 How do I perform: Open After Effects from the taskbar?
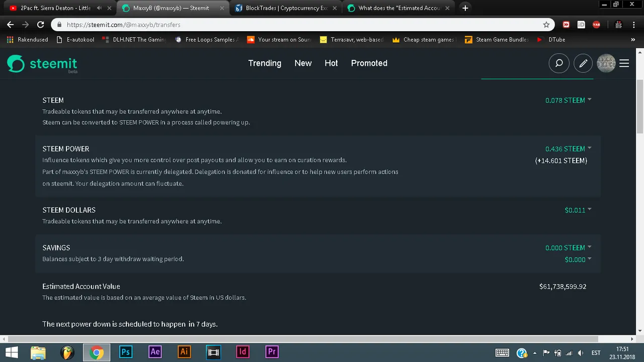point(155,352)
